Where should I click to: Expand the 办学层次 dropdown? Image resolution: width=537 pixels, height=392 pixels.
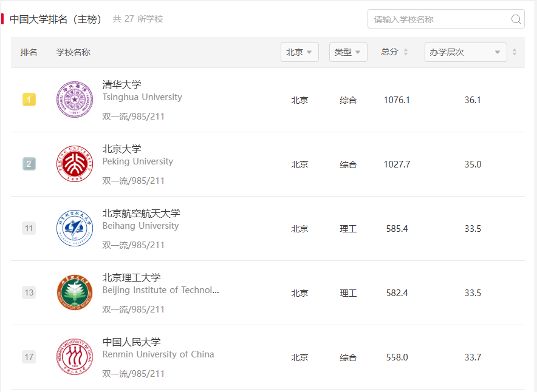[465, 52]
